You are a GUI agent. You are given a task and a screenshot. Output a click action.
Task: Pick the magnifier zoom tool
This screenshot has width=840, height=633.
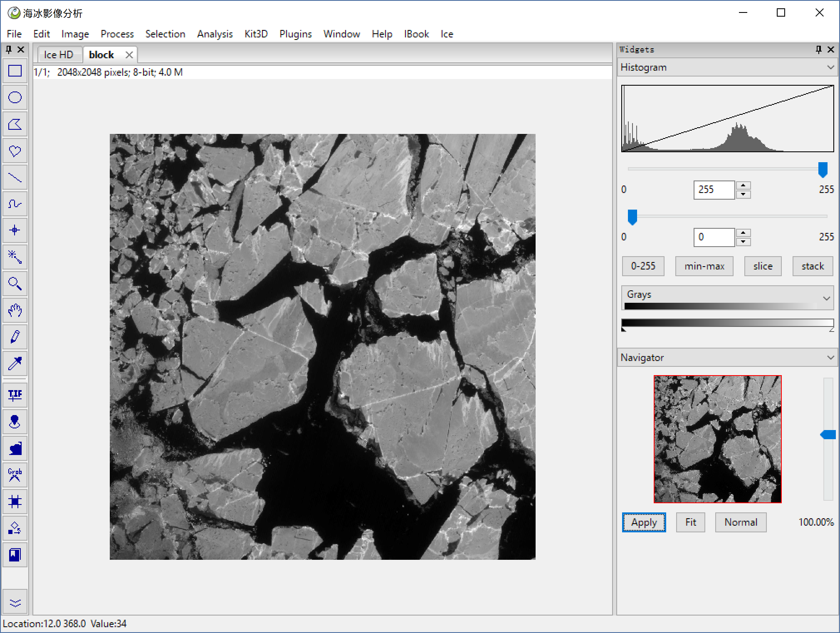coord(15,284)
